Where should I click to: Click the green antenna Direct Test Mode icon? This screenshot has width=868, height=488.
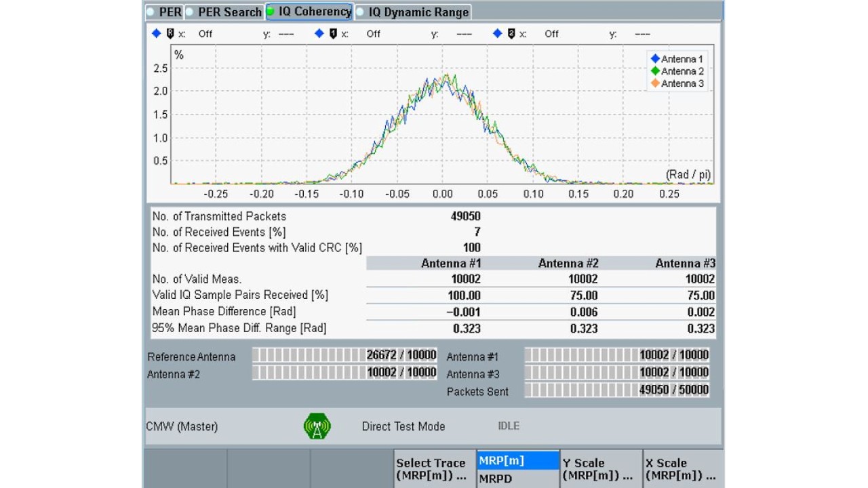[317, 426]
